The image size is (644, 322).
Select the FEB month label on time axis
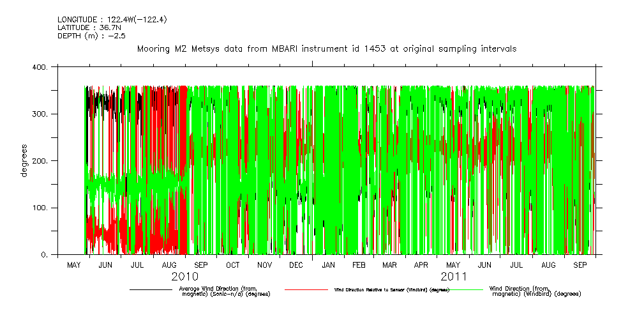(359, 264)
